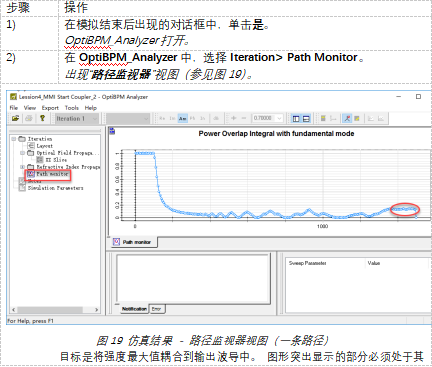Switch to the Notification tab

point(134,309)
